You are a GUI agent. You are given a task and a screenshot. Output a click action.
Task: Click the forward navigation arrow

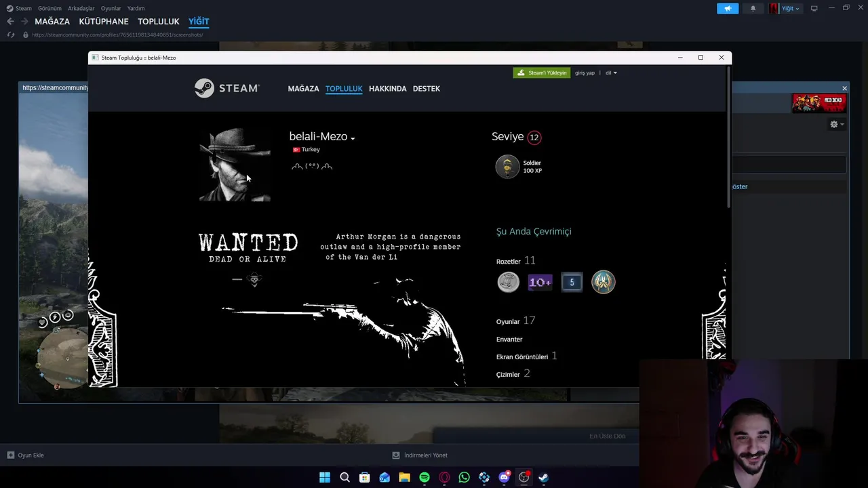(x=24, y=22)
